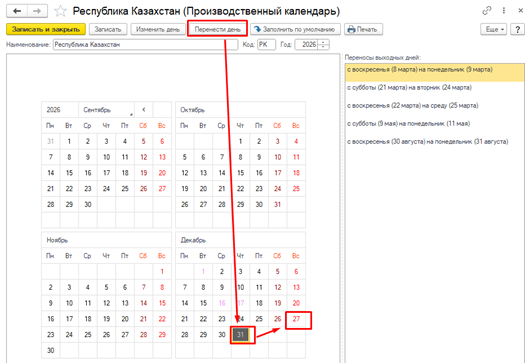Select the transfer from 9 мая to 11 мая
Image resolution: width=525 pixels, height=363 pixels.
pyautogui.click(x=435, y=124)
